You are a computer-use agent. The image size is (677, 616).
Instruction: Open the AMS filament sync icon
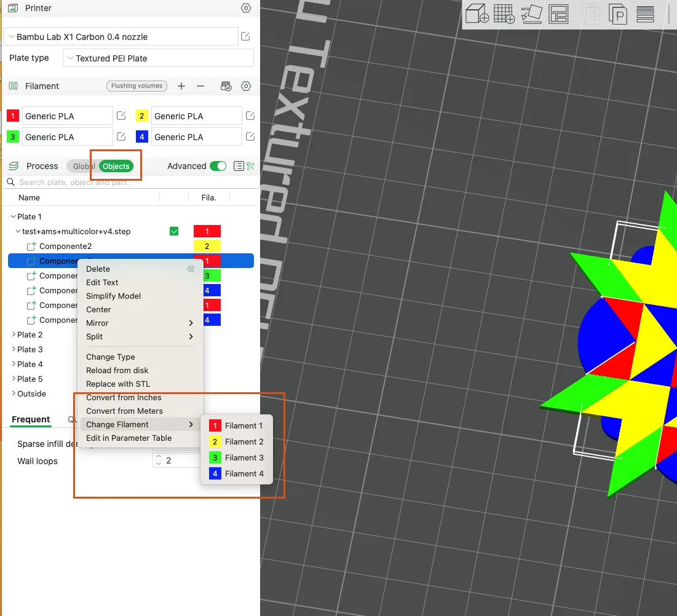pyautogui.click(x=226, y=86)
